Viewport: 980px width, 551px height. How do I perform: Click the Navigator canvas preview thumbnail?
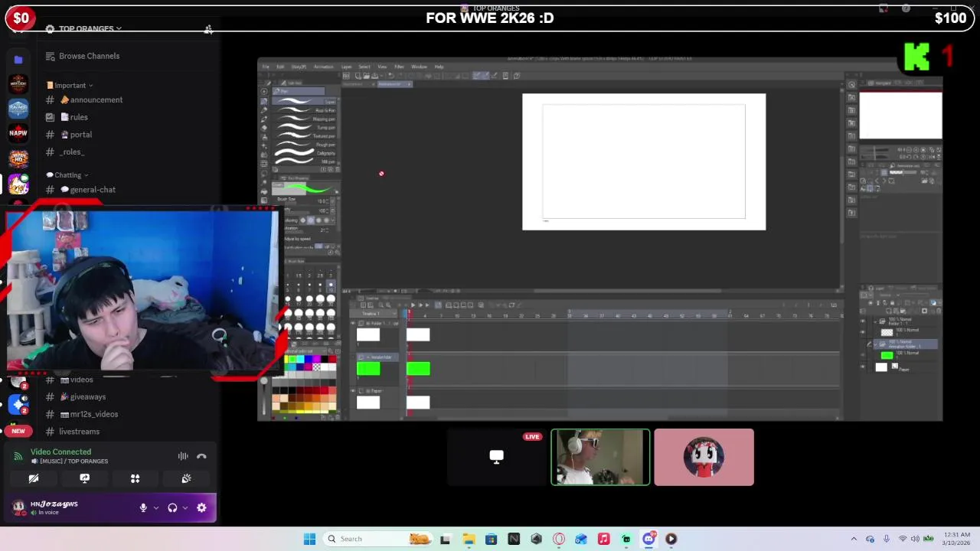(x=900, y=116)
